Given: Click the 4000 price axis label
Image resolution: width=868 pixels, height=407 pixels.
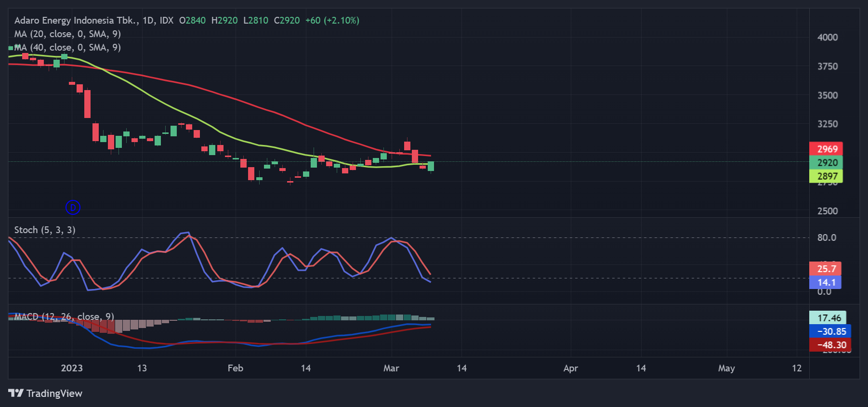Looking at the screenshot, I should coord(828,37).
